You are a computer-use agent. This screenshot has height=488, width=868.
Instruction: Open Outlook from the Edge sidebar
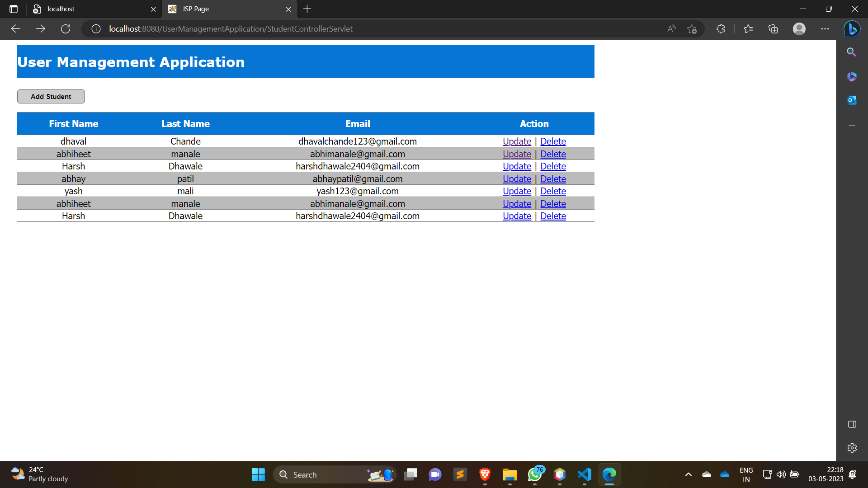click(x=852, y=100)
